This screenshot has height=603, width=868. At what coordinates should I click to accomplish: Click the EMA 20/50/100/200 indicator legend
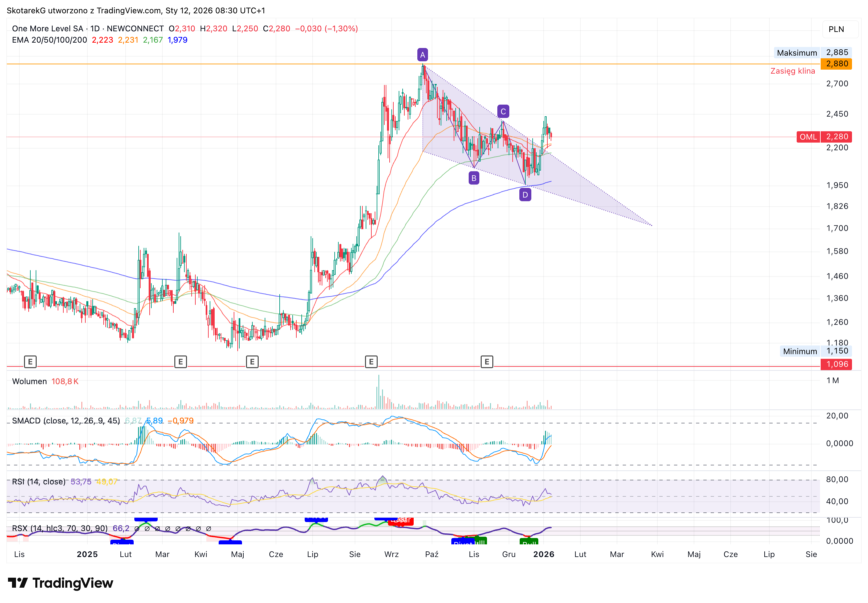pyautogui.click(x=50, y=40)
